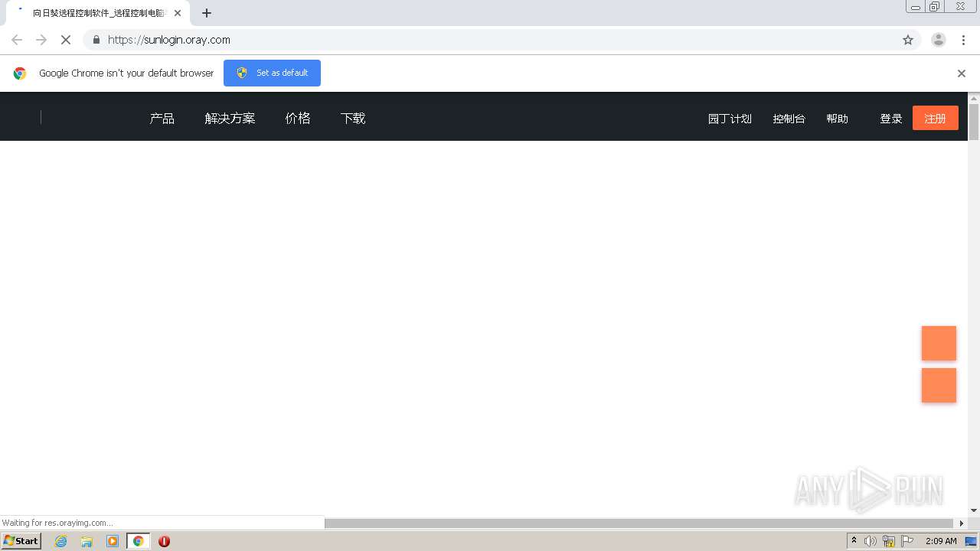
Task: Click vertical scrollbar thumb
Action: coord(974,122)
